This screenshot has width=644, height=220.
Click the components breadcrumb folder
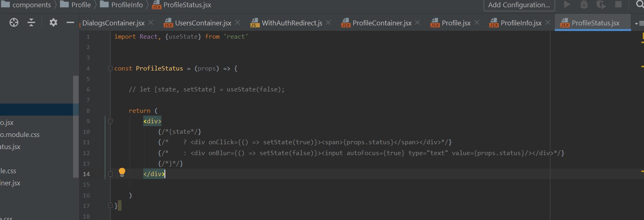pos(26,5)
